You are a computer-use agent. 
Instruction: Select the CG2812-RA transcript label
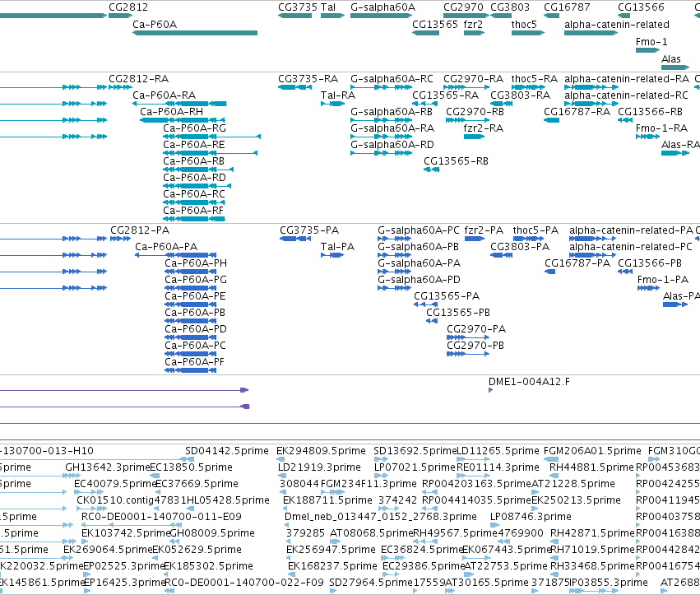[x=139, y=79]
